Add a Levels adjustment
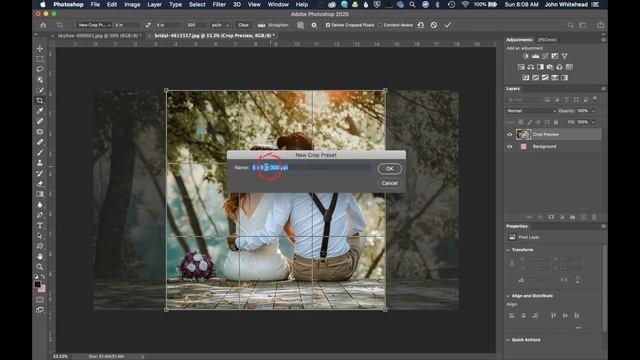Viewport: 640px width, 360px height. click(536, 56)
